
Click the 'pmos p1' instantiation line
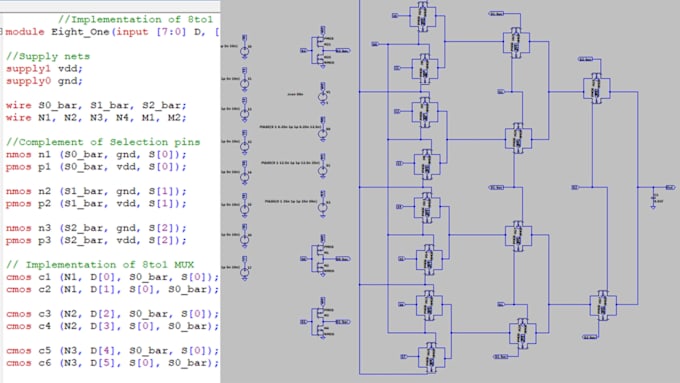pos(96,167)
